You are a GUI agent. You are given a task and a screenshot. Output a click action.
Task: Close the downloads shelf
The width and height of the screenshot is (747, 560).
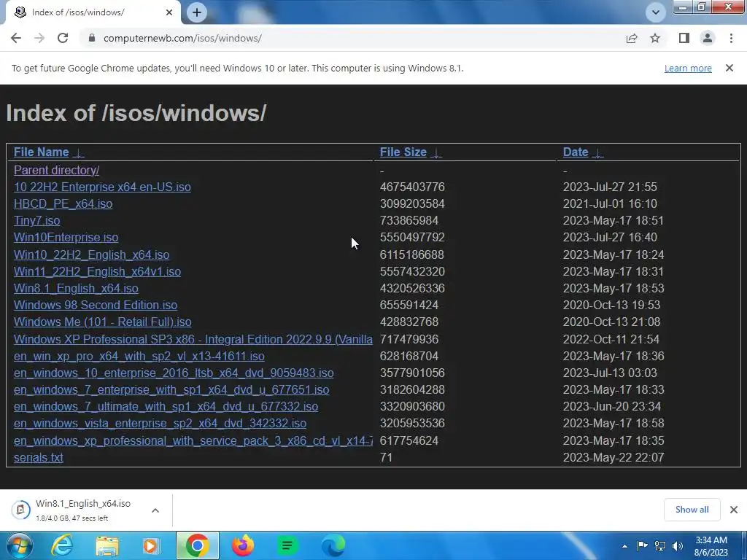[734, 510]
